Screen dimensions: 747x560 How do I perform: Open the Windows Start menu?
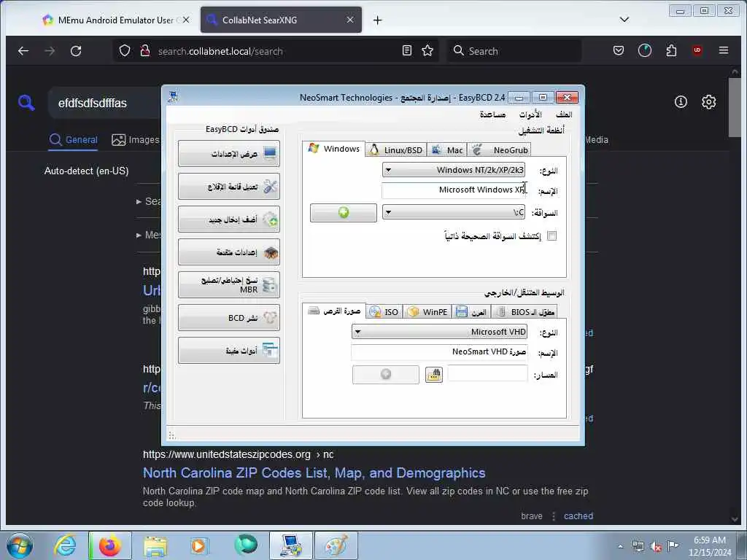pos(20,545)
